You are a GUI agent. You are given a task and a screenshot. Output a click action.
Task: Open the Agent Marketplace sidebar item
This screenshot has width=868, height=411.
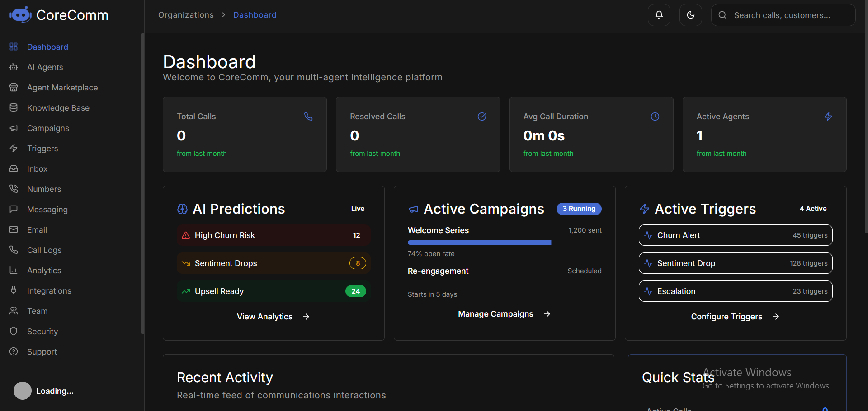click(62, 88)
